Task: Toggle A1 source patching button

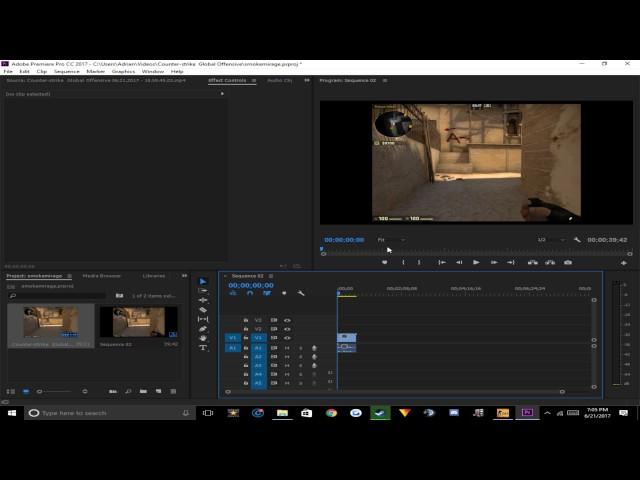Action: click(233, 348)
